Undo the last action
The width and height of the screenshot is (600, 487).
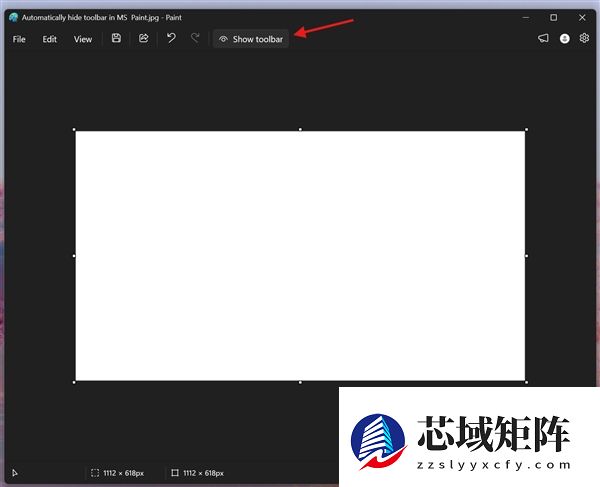point(171,38)
